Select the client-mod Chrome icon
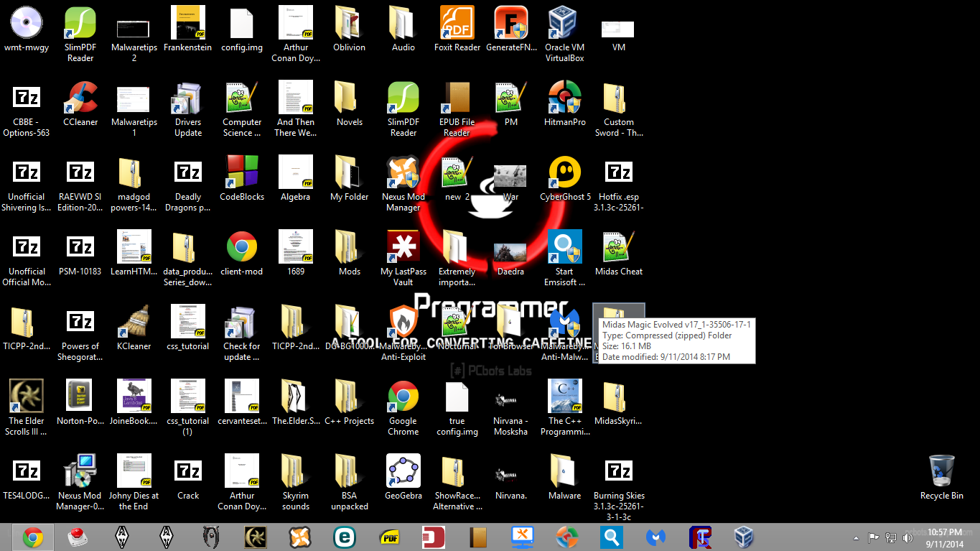 click(x=242, y=252)
